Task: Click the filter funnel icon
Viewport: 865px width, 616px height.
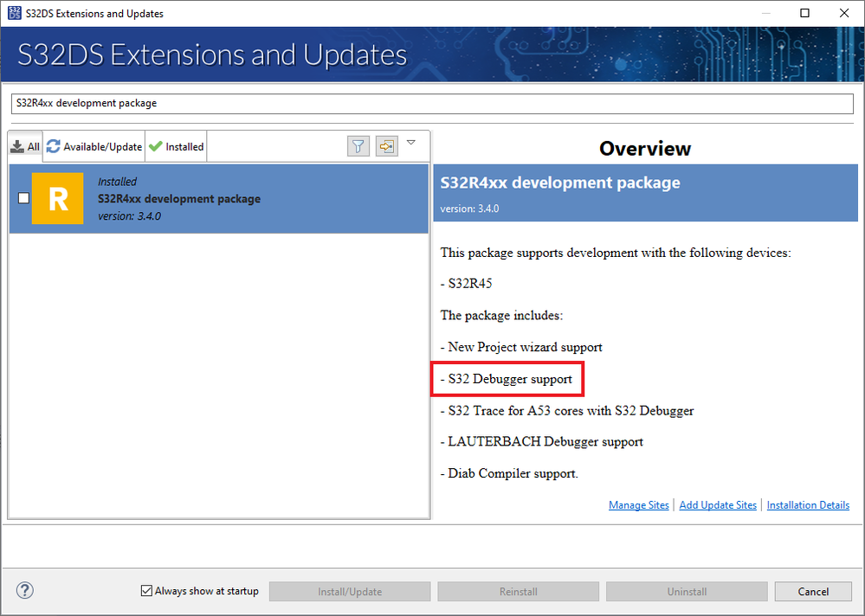Action: 358,146
